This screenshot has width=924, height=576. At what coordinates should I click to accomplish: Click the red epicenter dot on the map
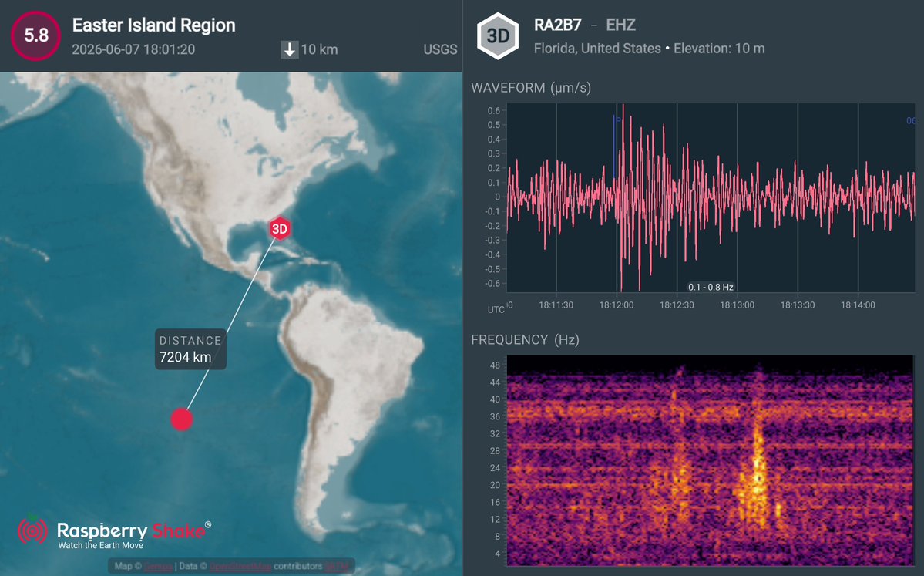182,419
